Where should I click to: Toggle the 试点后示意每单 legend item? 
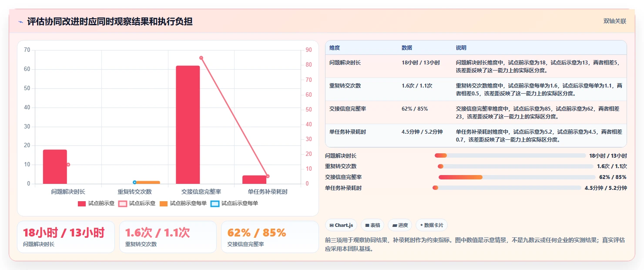234,203
